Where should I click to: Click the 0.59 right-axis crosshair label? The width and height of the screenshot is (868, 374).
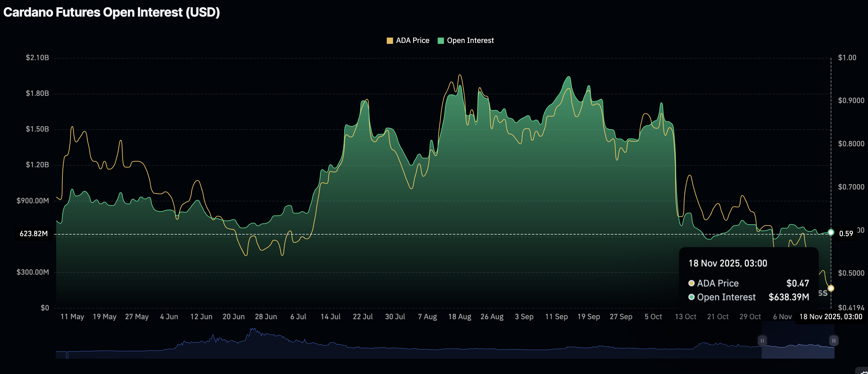(x=846, y=234)
